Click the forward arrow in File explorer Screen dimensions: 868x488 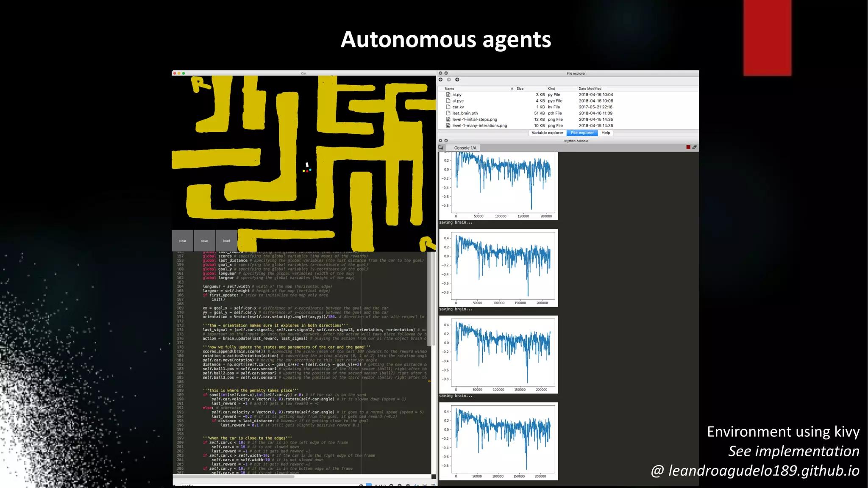449,80
